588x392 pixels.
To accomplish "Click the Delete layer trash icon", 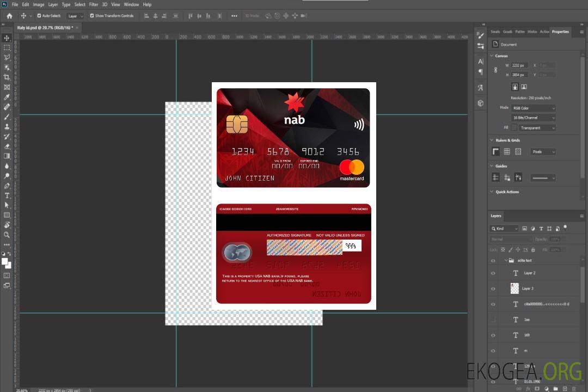I will 574,389.
